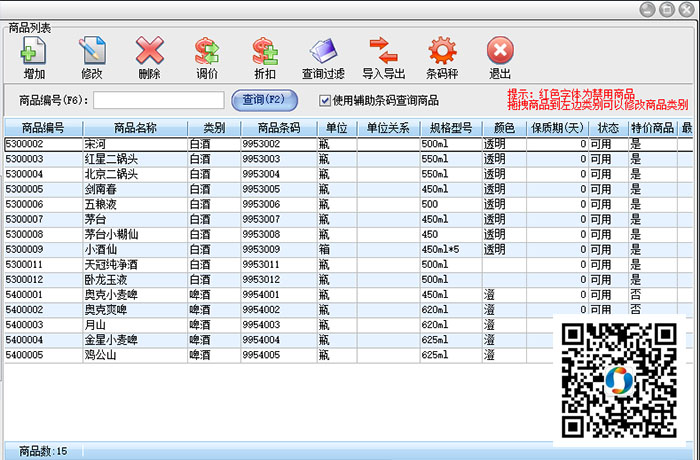Focus the 商品编号(F6) input field
The height and width of the screenshot is (460, 700).
(159, 100)
